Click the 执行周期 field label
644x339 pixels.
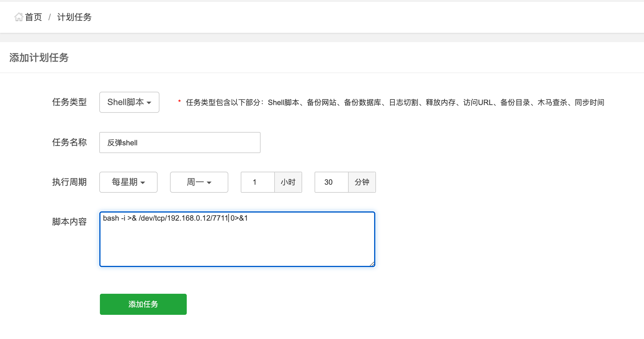coord(69,182)
